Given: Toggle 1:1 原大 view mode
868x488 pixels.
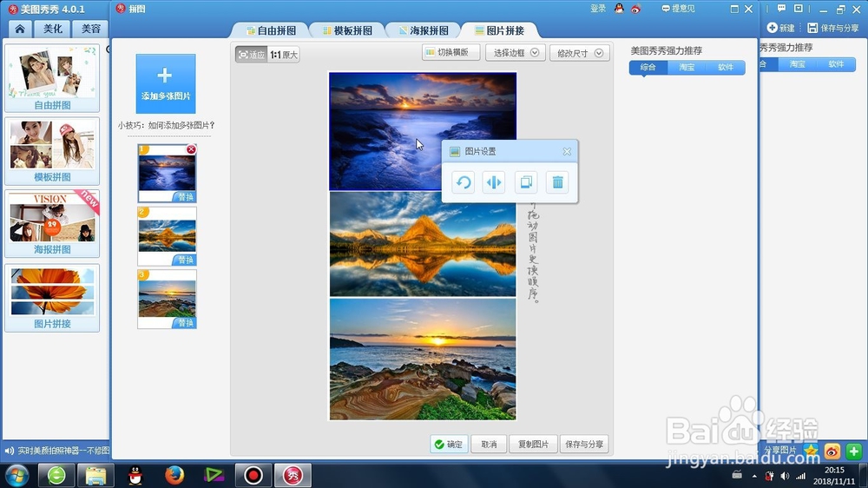Looking at the screenshot, I should (284, 55).
